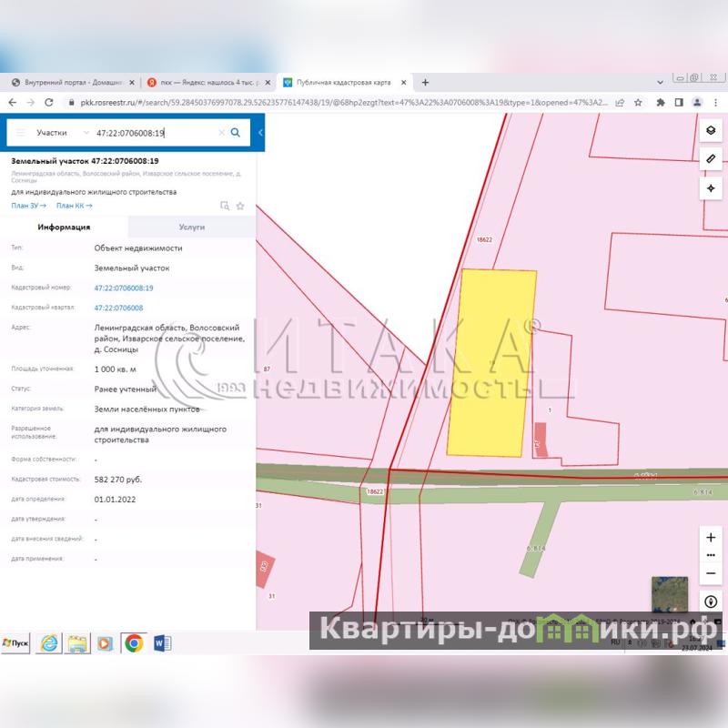The width and height of the screenshot is (728, 728).
Task: Add parcel to favorites with star
Action: tap(240, 206)
